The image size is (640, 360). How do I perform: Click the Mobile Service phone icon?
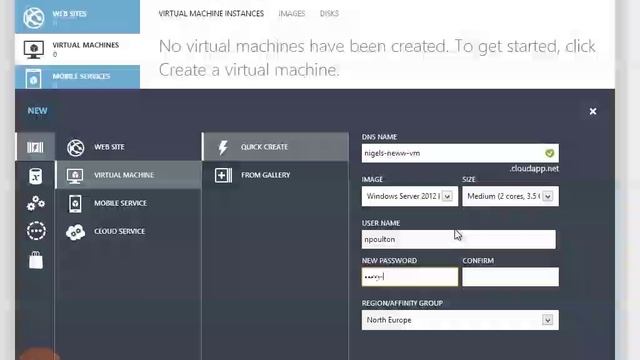[75, 204]
